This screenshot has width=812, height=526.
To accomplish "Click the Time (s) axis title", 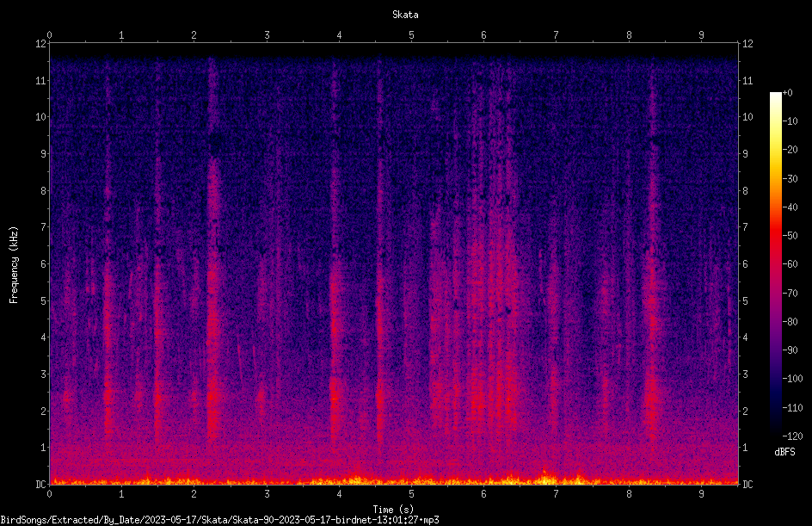I will (393, 510).
